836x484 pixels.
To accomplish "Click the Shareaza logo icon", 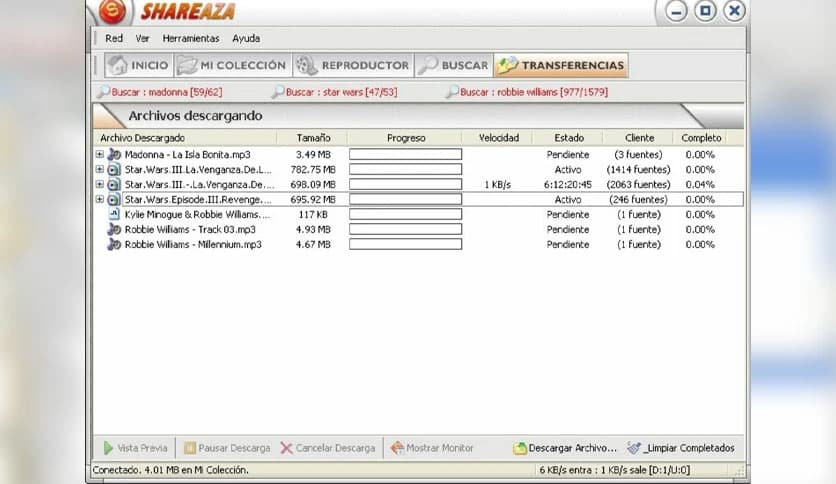I will pos(112,11).
